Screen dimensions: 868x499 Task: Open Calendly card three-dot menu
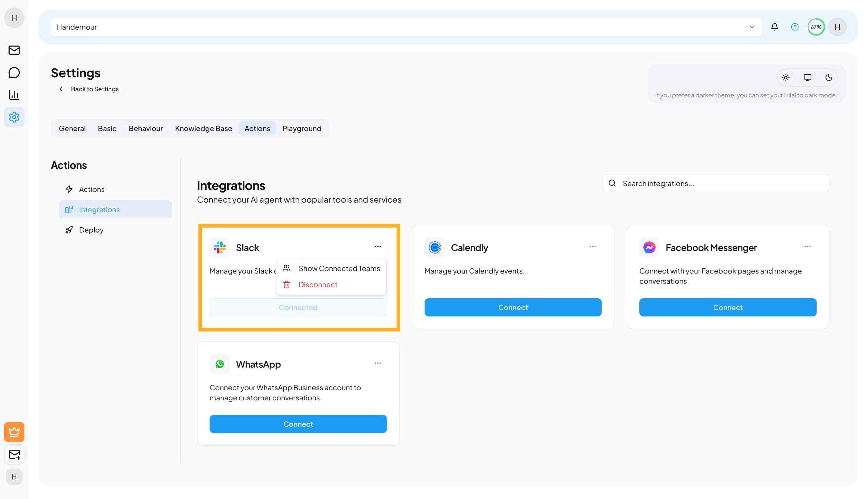click(x=592, y=247)
